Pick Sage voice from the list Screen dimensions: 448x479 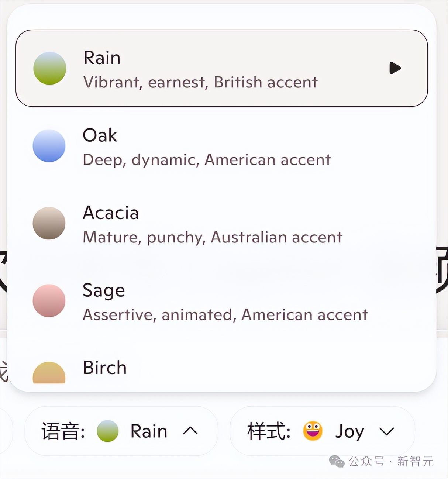104,290
